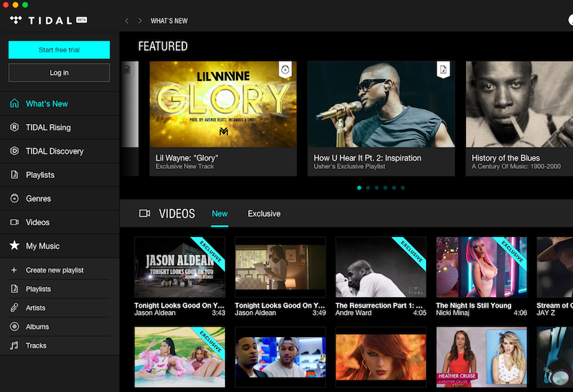This screenshot has height=392, width=573.
Task: Click the Nicki Minaj artist name
Action: 452,313
